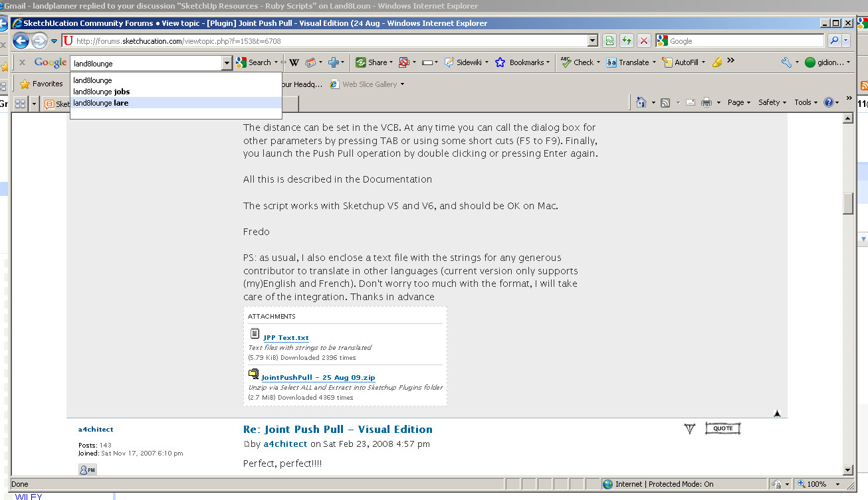Click the RSS feeds icon
This screenshot has width=868, height=500.
pos(665,102)
